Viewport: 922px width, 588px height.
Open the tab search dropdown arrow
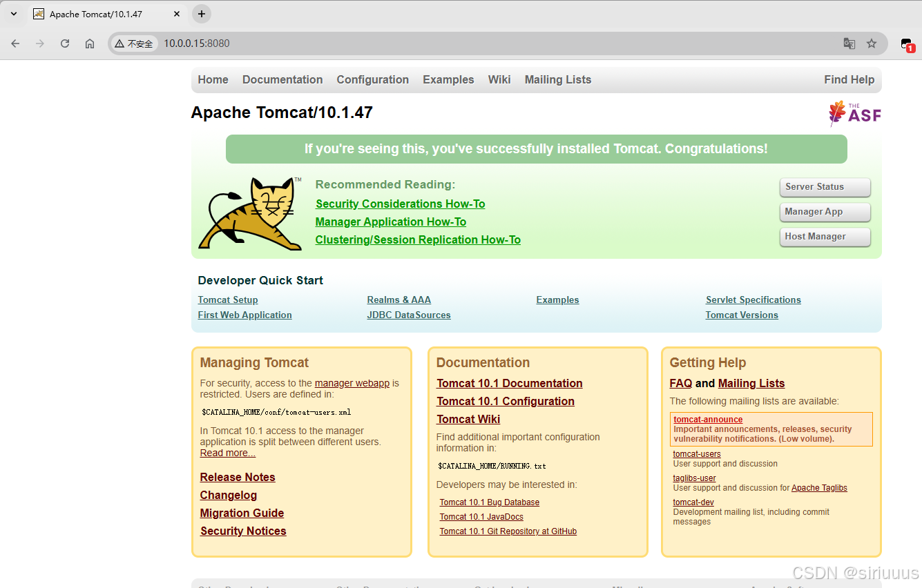tap(14, 14)
